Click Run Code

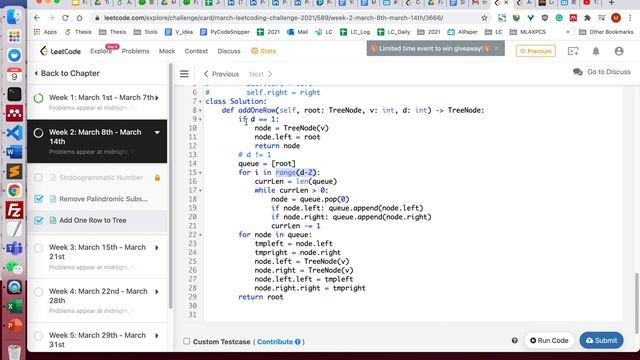tap(549, 340)
